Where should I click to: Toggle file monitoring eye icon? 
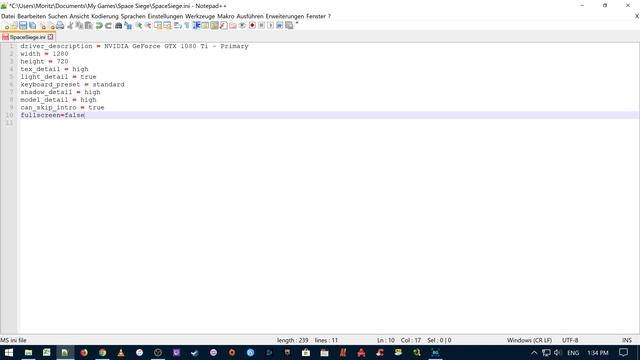pos(242,26)
